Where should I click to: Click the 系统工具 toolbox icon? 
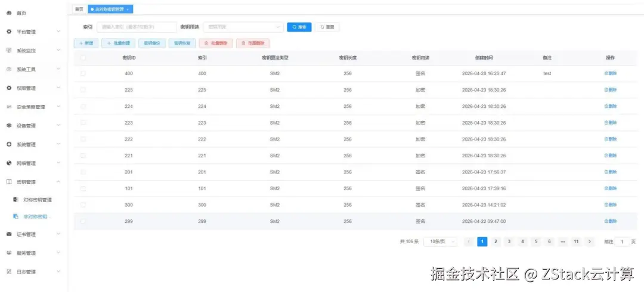click(9, 69)
